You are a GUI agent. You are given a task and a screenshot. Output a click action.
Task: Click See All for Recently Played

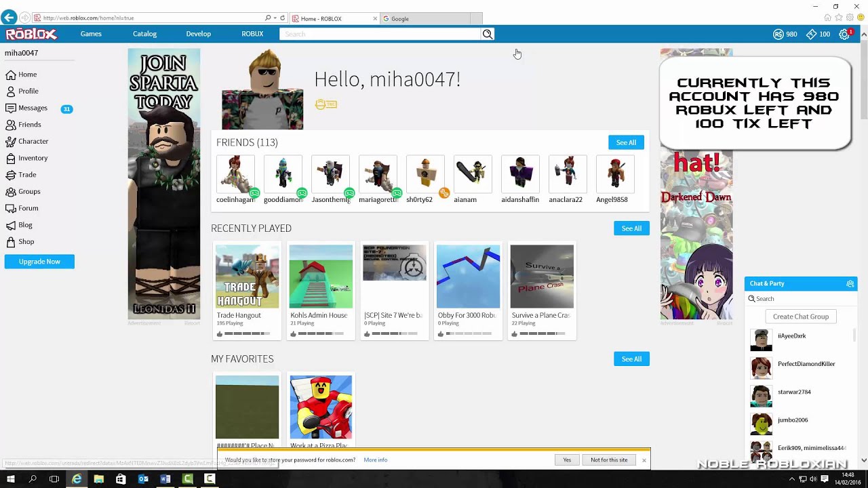[631, 228]
